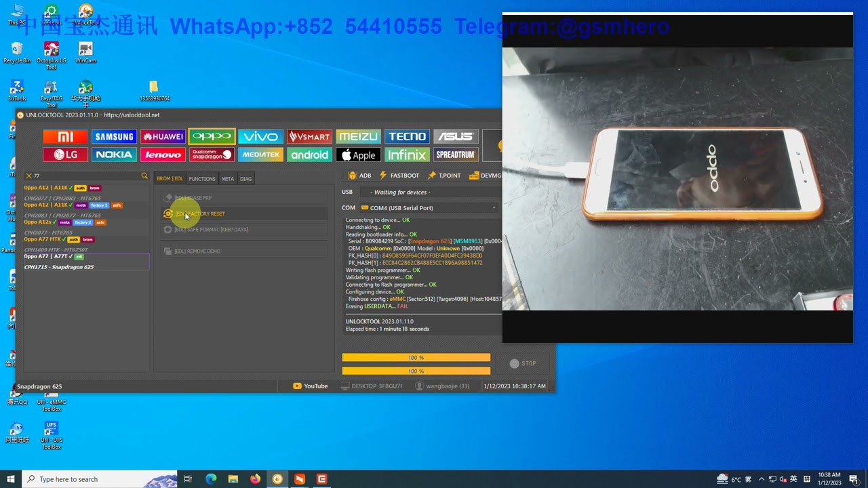Select the Lenovo brand tile
Viewport: 868px width, 488px height.
[163, 155]
